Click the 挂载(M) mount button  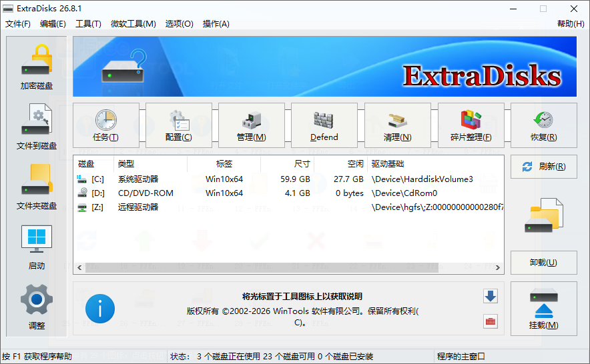pos(544,309)
